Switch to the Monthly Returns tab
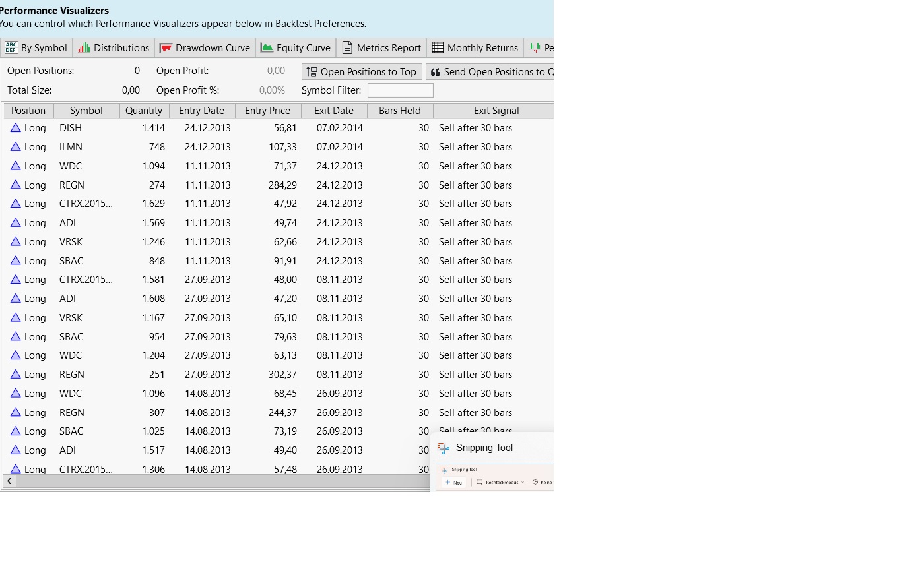Image resolution: width=924 pixels, height=581 pixels. (x=475, y=48)
